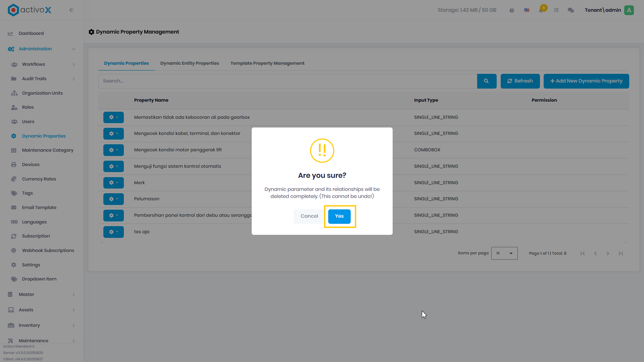Open actions gear for Merk row

[113, 183]
